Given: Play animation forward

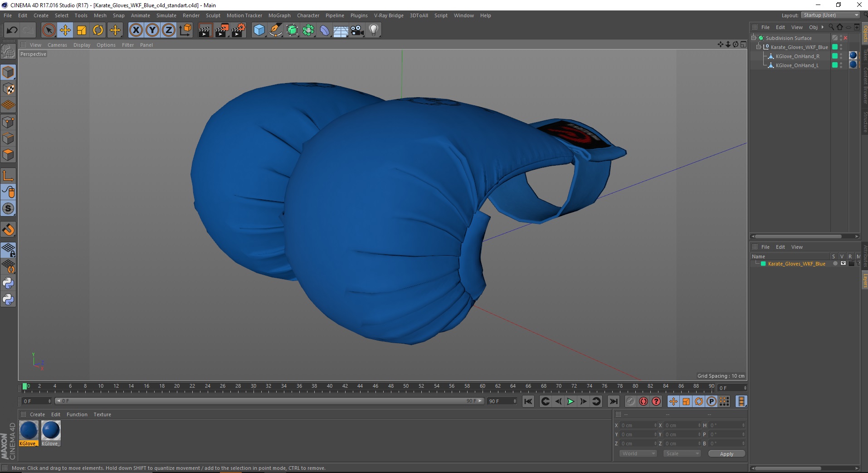Looking at the screenshot, I should pyautogui.click(x=571, y=401).
